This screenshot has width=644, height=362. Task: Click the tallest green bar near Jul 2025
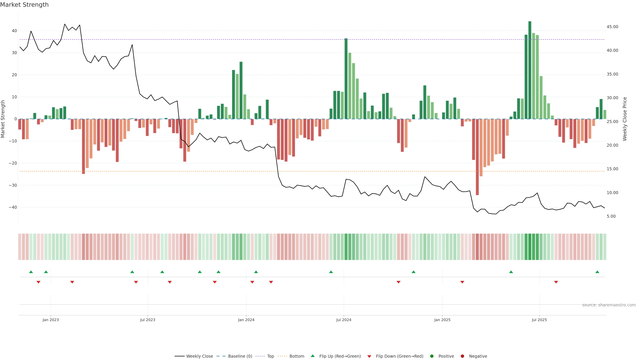coord(530,70)
